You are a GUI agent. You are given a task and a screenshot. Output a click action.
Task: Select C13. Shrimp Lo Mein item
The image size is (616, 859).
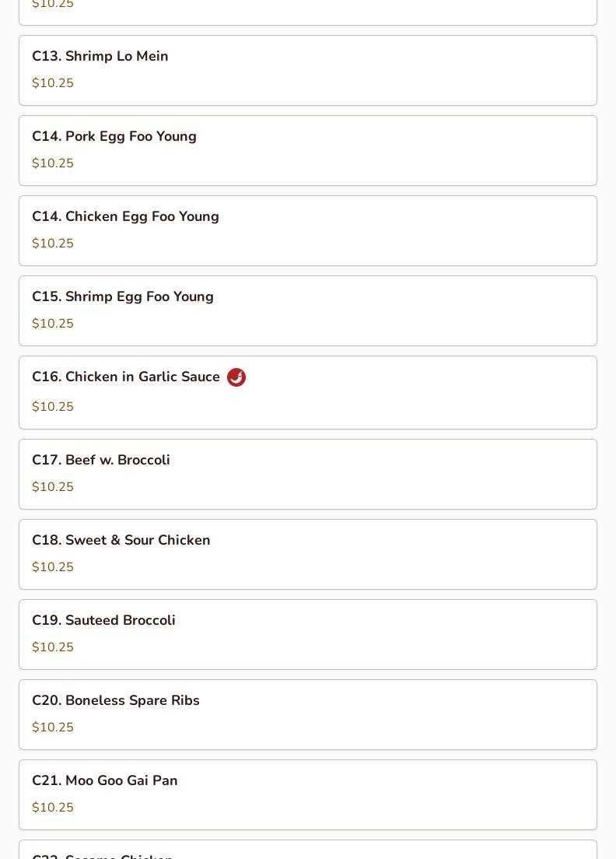pos(308,70)
